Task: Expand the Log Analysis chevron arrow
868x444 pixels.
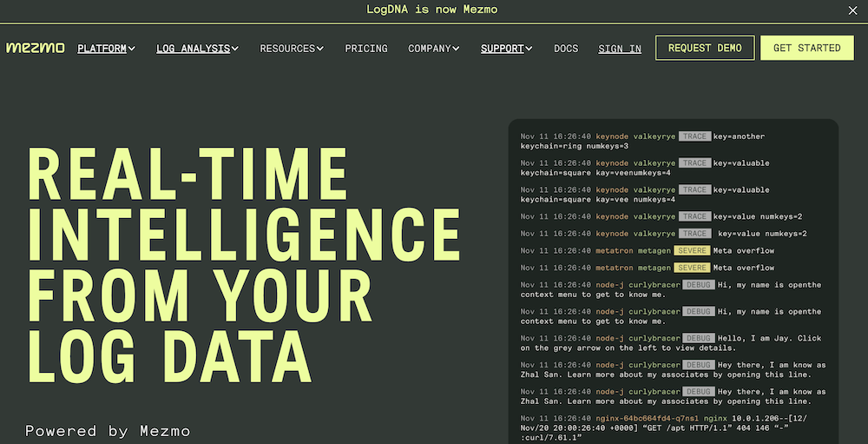Action: tap(235, 49)
